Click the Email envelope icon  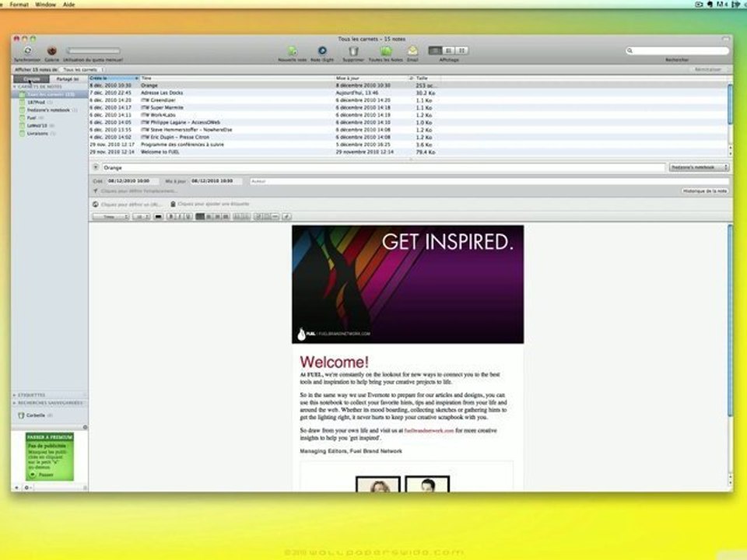412,51
